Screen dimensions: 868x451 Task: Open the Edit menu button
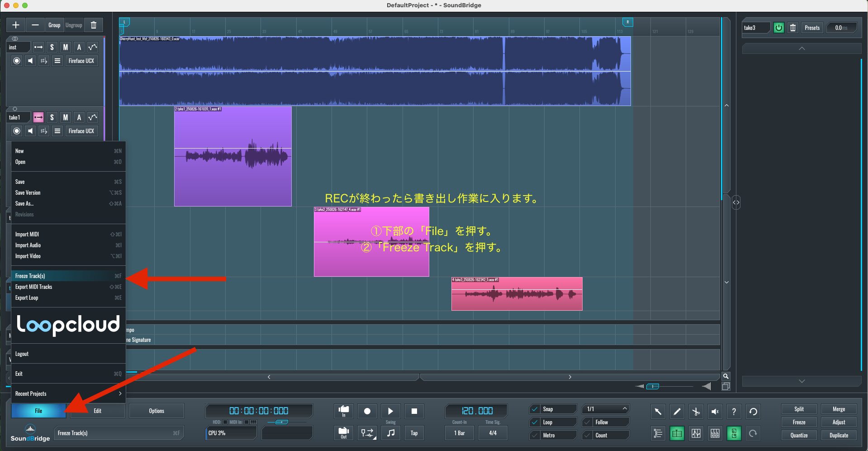pyautogui.click(x=97, y=411)
